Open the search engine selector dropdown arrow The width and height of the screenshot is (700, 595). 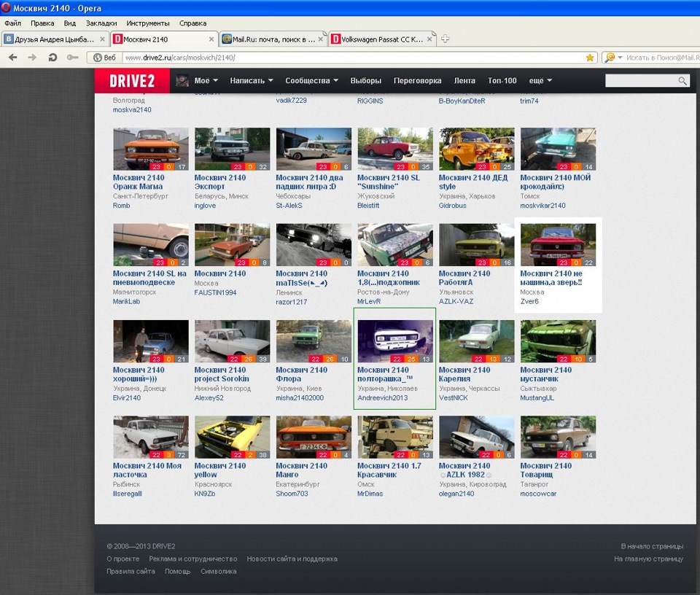620,58
